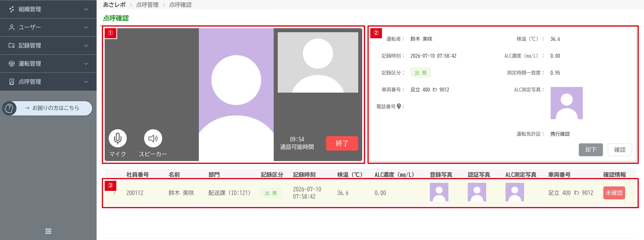This screenshot has width=644, height=240.
Task: Open the 登録写真 thumbnail for 鈴木 美咲
Action: click(x=439, y=192)
